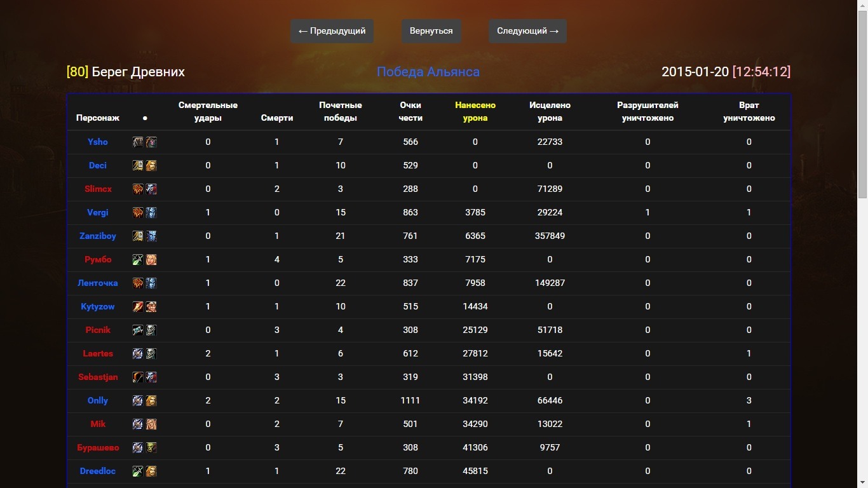Open next match via Следующий button
This screenshot has height=488, width=868.
click(x=527, y=31)
